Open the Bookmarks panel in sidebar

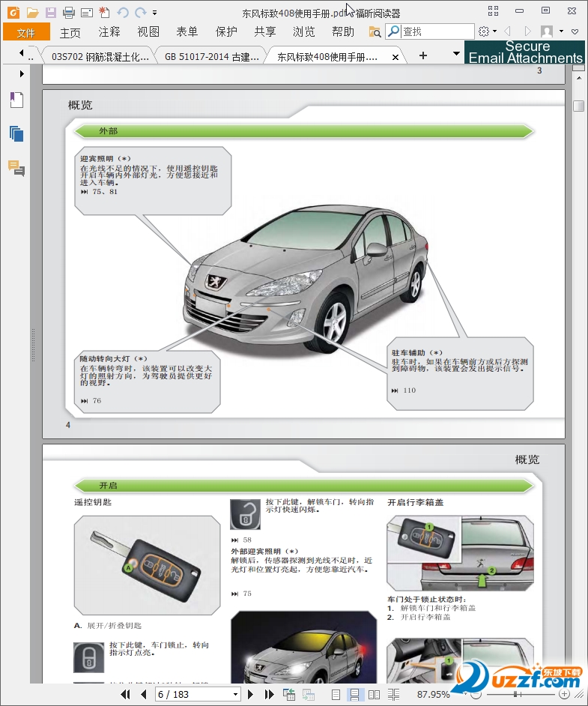click(16, 100)
